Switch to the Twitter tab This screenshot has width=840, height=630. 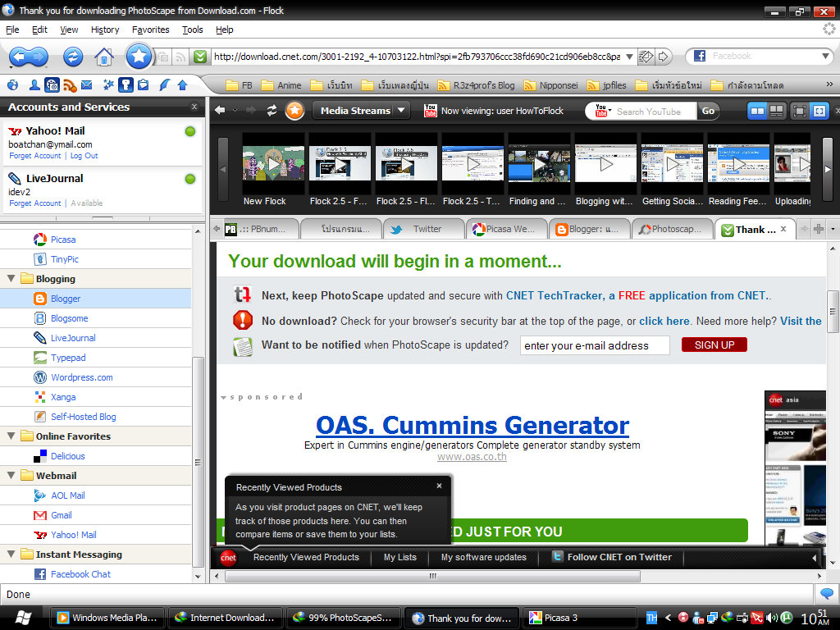423,230
